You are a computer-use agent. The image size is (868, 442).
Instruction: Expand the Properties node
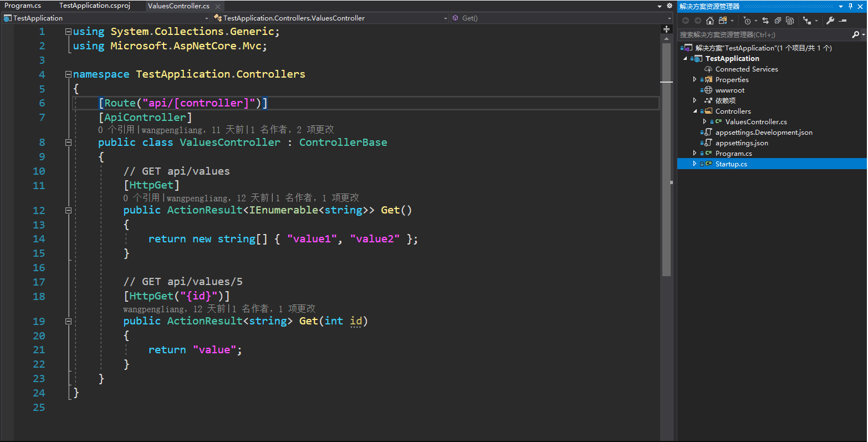click(695, 79)
